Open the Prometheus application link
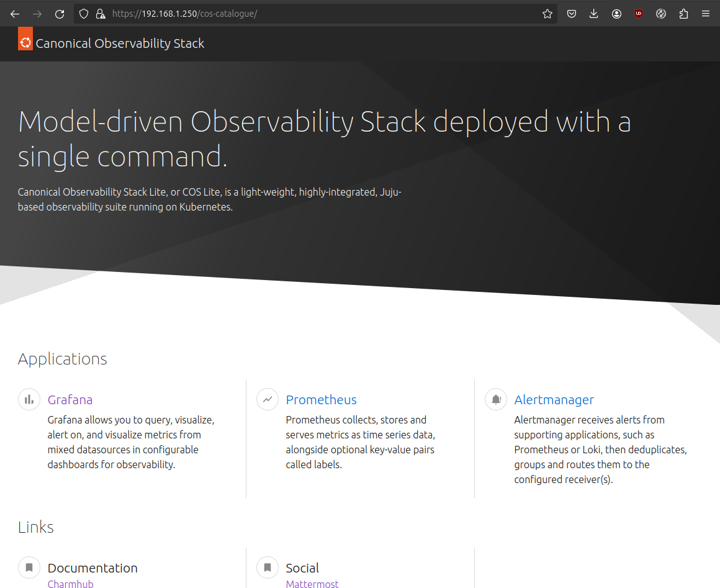 (321, 400)
